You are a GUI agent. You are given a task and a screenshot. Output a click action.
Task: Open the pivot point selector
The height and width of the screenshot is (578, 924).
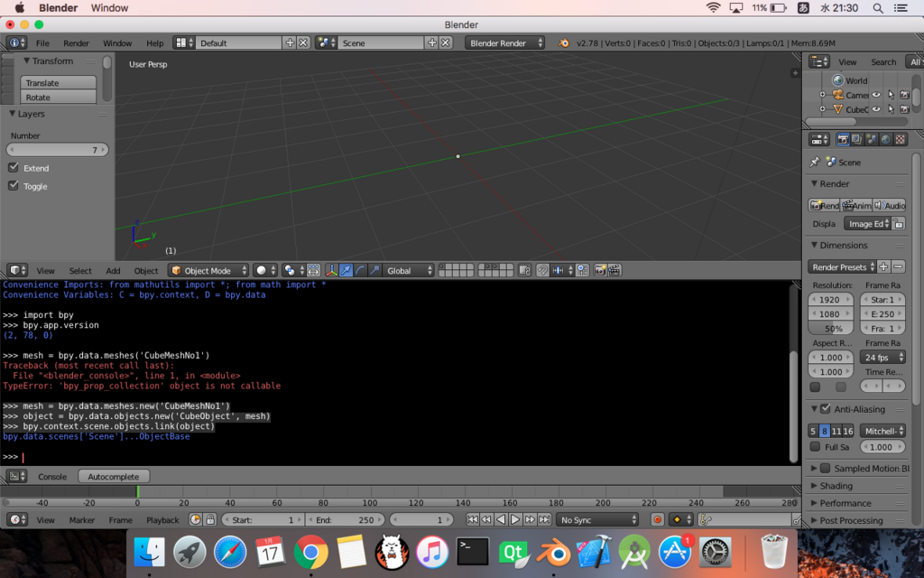[293, 270]
